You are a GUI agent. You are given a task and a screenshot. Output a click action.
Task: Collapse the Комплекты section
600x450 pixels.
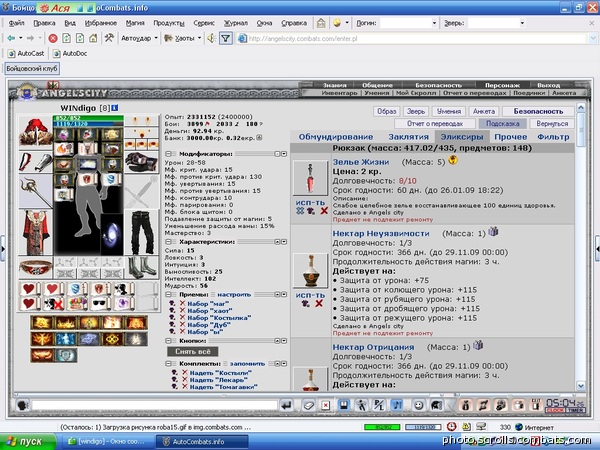168,364
